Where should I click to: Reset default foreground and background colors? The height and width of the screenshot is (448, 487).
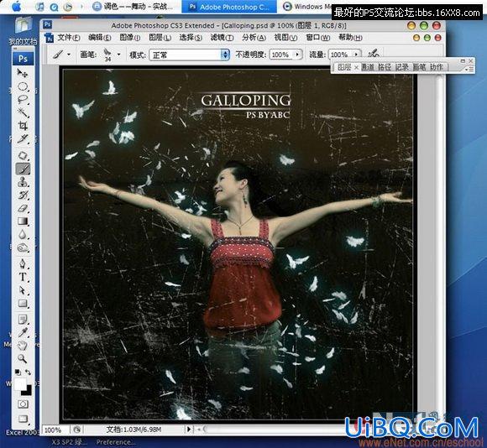pos(18,372)
